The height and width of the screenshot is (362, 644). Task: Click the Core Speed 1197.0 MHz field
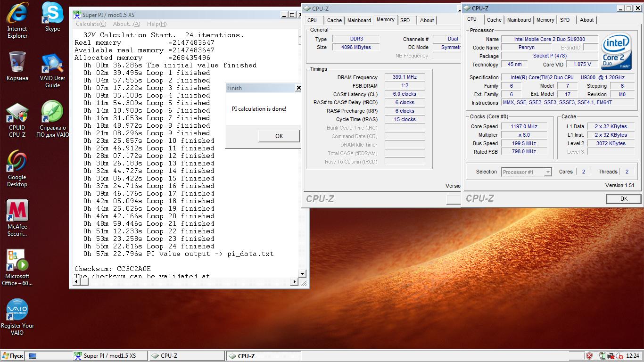(x=524, y=126)
